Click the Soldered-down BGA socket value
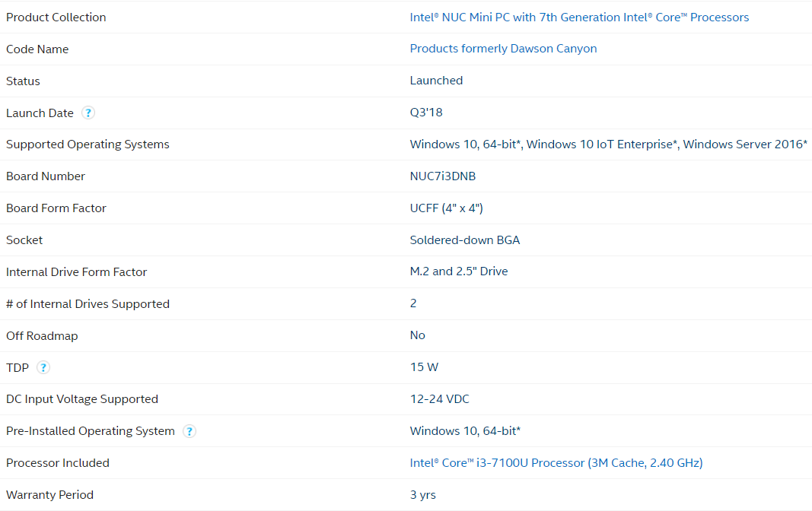Screen dimensions: 812x511 pos(465,240)
